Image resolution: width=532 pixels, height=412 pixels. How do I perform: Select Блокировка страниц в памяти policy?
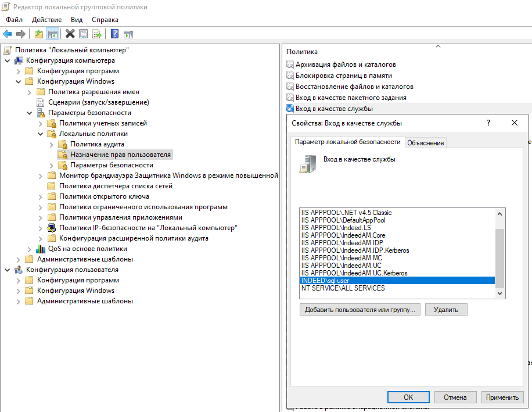(x=343, y=76)
